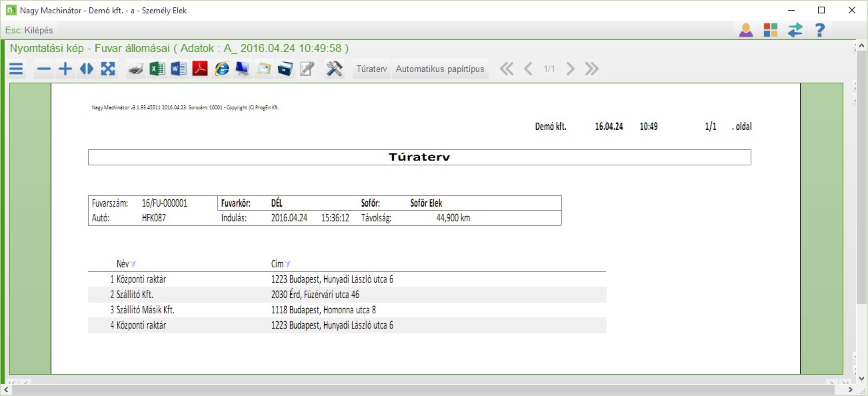This screenshot has height=396, width=868.
Task: Export the report to Excel
Action: click(x=157, y=69)
